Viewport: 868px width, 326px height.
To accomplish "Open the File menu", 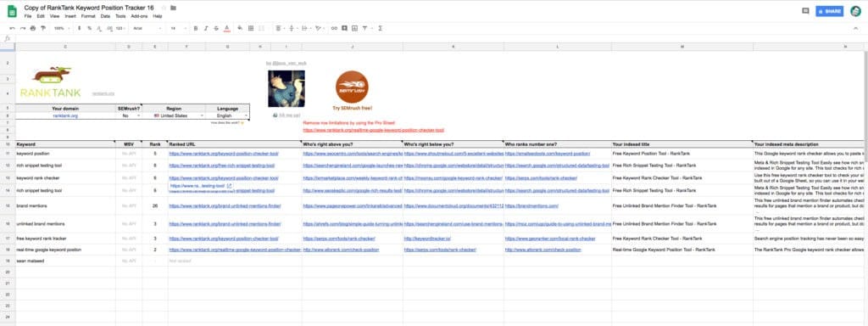I will (28, 16).
